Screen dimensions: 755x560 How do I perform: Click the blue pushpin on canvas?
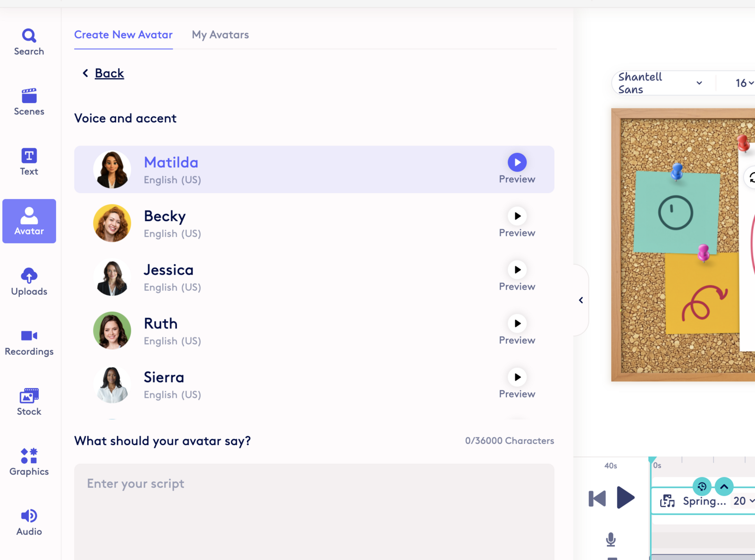[x=677, y=172]
